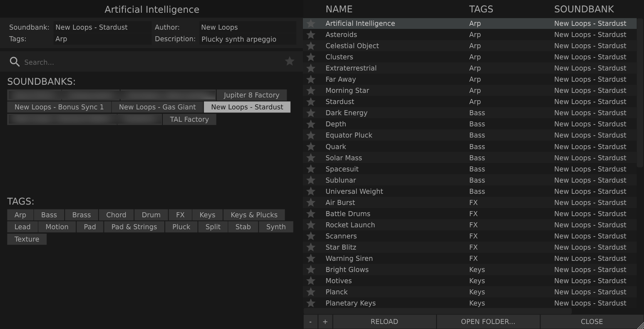Image resolution: width=644 pixels, height=329 pixels.
Task: Favorite the Asteroids preset star
Action: (311, 35)
